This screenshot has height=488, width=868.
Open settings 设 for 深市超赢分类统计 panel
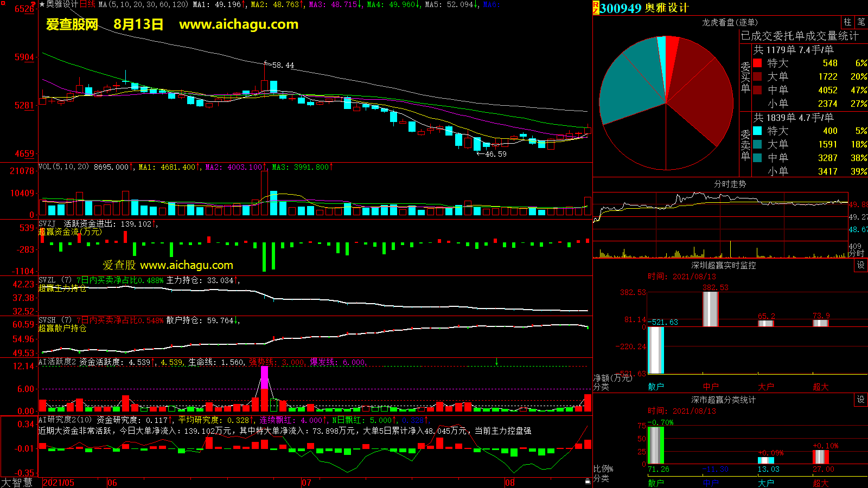click(x=861, y=400)
